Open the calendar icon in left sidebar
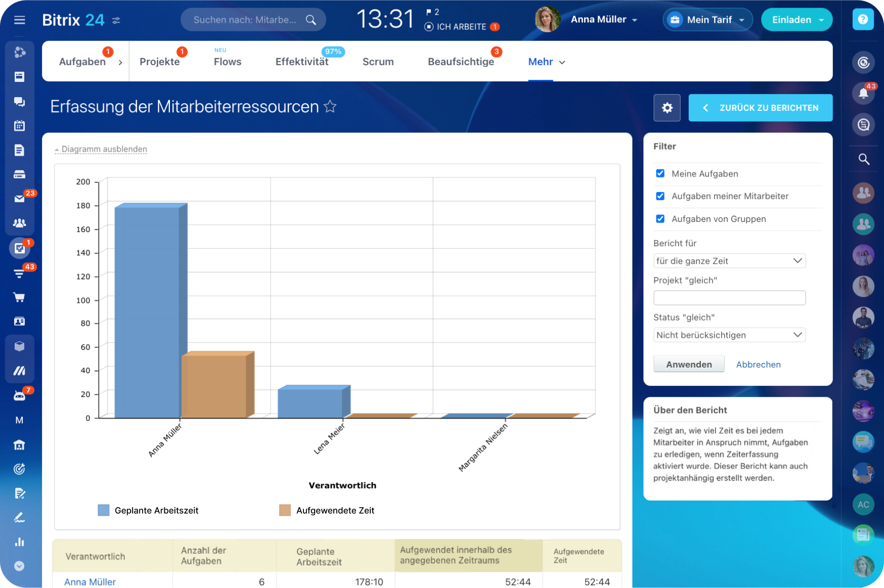The width and height of the screenshot is (884, 588). (19, 126)
